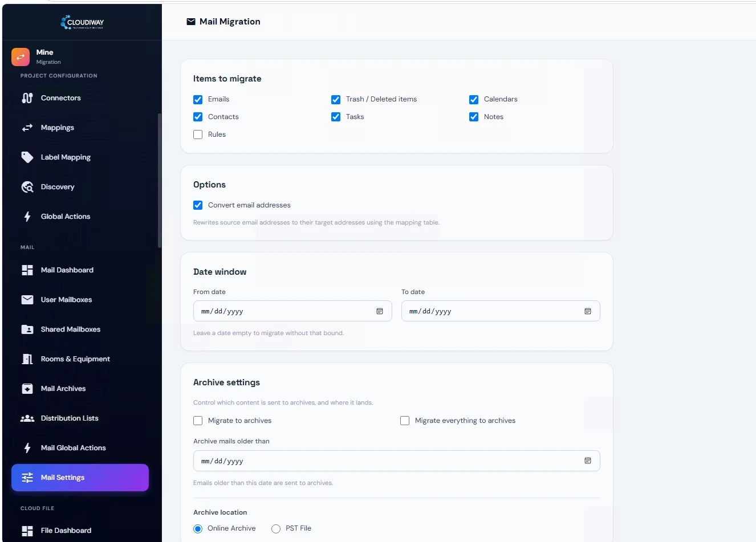Click the sidebar scrollbar

pyautogui.click(x=160, y=181)
